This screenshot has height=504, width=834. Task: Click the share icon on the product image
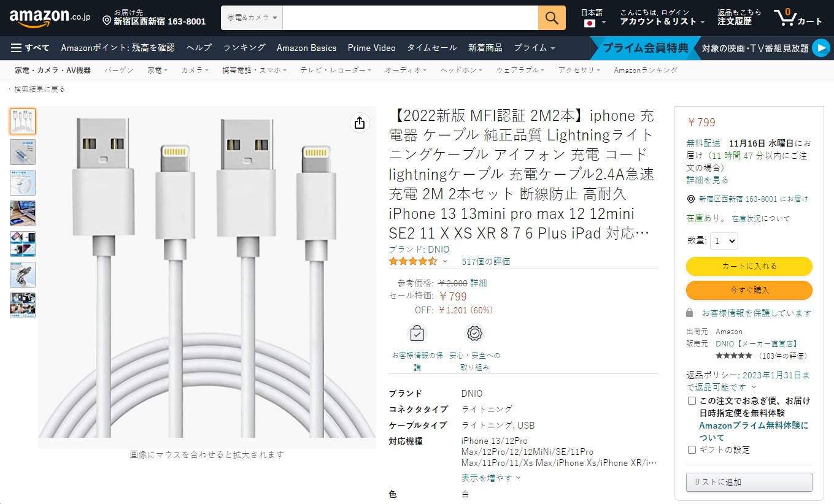[359, 123]
